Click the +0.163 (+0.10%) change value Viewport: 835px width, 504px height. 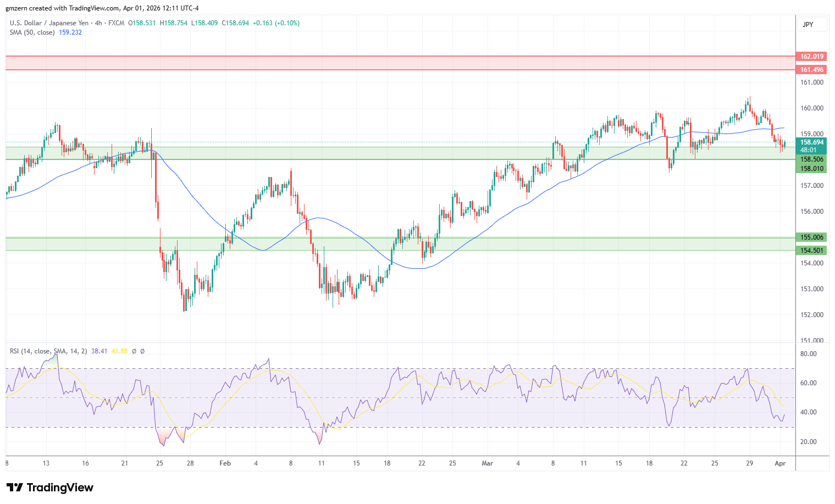coord(276,23)
